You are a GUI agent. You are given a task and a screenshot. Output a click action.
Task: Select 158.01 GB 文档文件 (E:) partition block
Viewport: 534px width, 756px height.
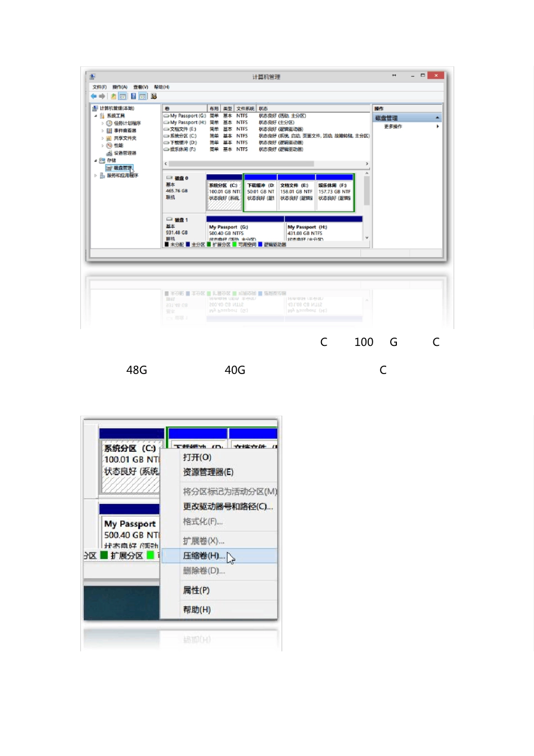pyautogui.click(x=296, y=193)
